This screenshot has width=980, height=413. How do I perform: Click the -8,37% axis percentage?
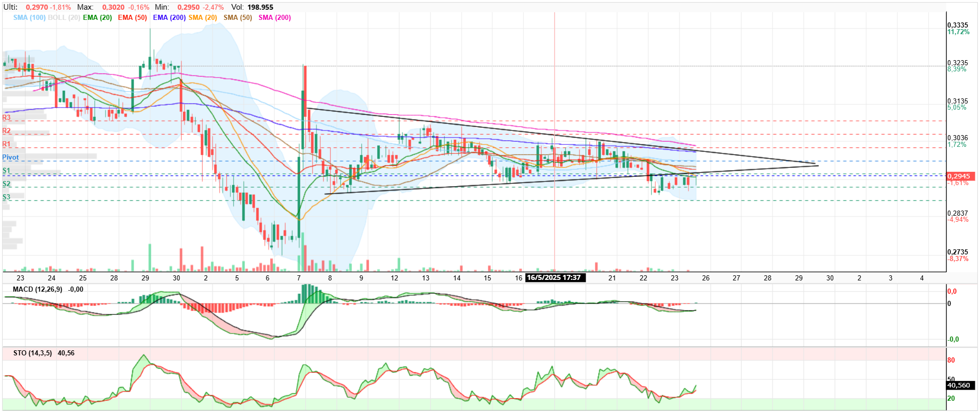coord(958,259)
